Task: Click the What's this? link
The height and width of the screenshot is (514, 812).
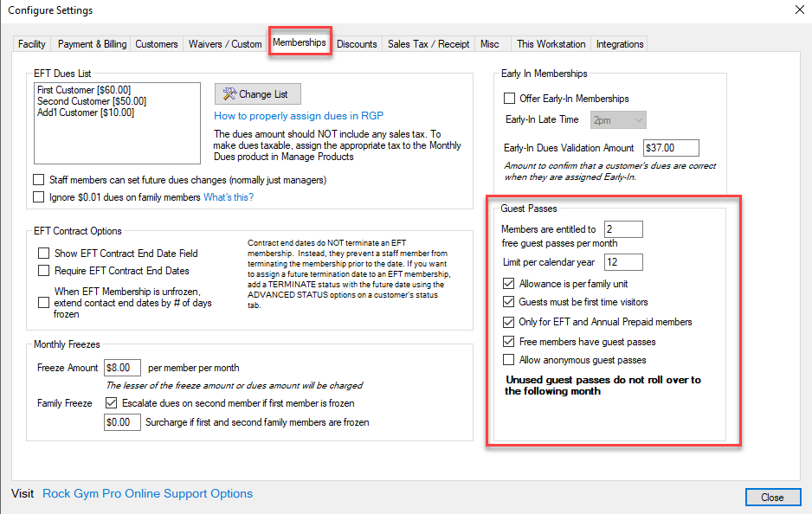Action: point(229,197)
